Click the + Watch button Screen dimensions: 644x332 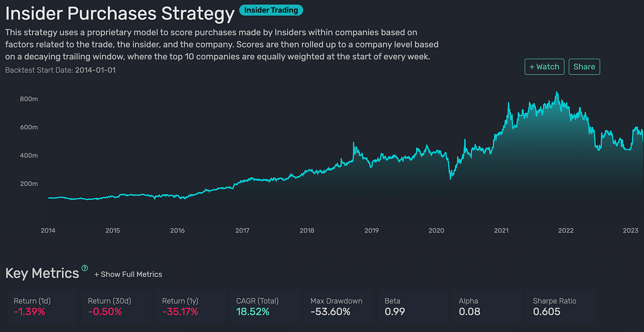(x=544, y=67)
